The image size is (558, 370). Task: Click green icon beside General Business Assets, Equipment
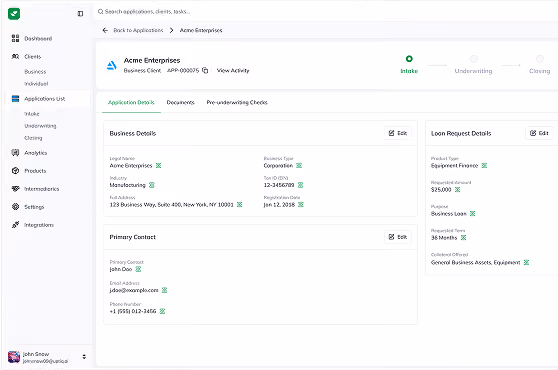(526, 263)
